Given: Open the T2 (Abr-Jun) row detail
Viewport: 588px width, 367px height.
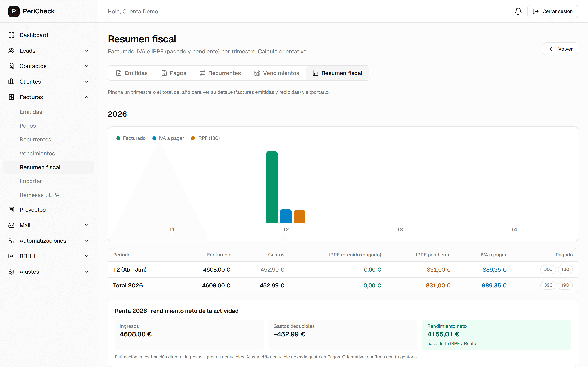Looking at the screenshot, I should (343, 269).
